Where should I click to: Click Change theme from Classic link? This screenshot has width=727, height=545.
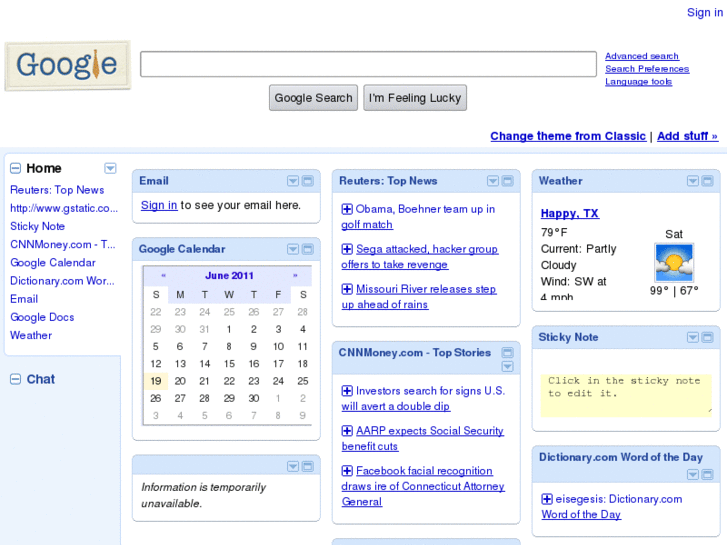coord(568,136)
